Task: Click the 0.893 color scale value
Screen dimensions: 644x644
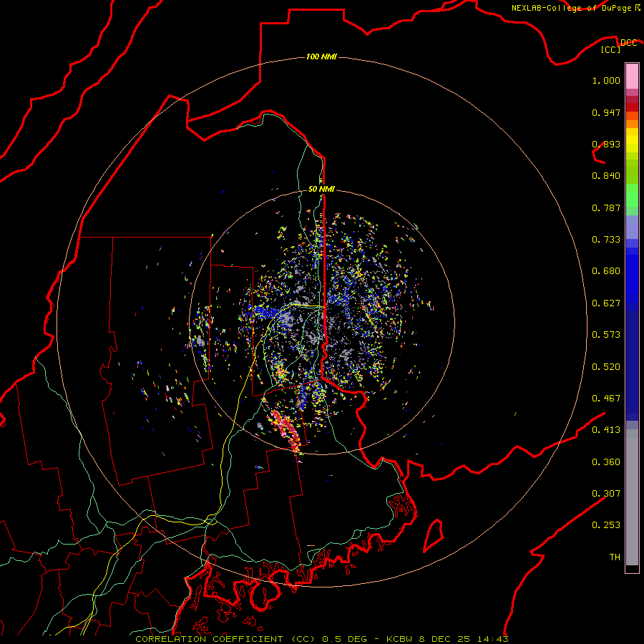Action: pos(606,144)
